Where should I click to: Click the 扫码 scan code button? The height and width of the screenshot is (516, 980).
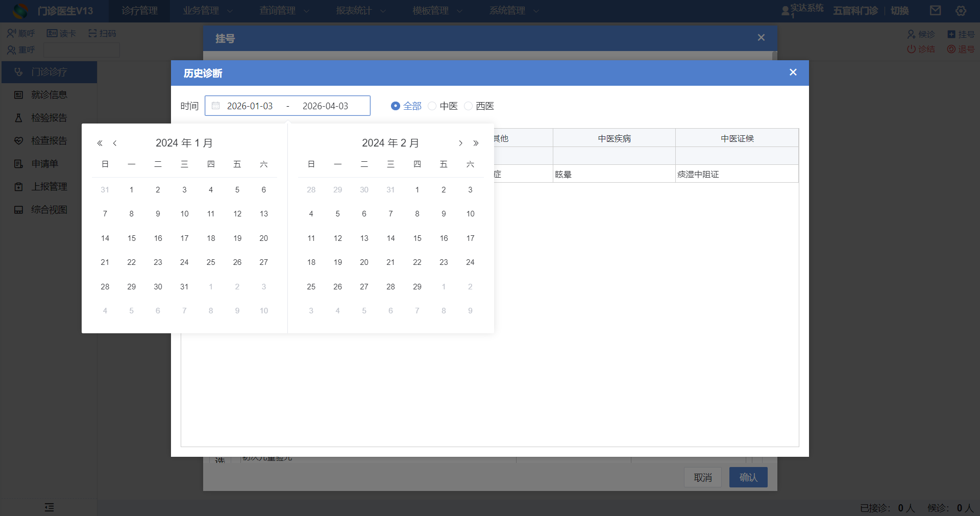102,33
